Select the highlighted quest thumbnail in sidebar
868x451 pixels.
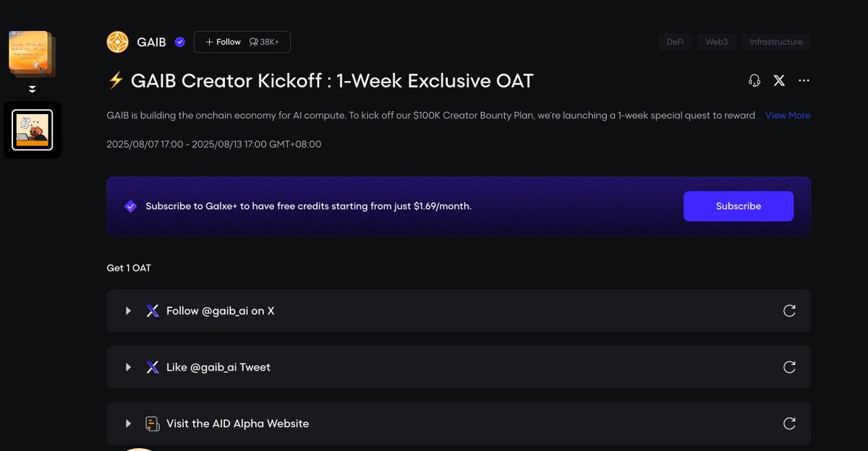coord(32,130)
